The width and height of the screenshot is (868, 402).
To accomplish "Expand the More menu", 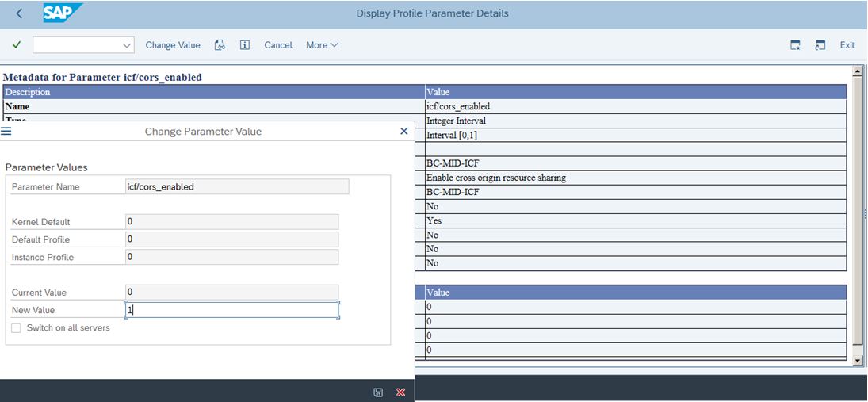I will pos(322,45).
